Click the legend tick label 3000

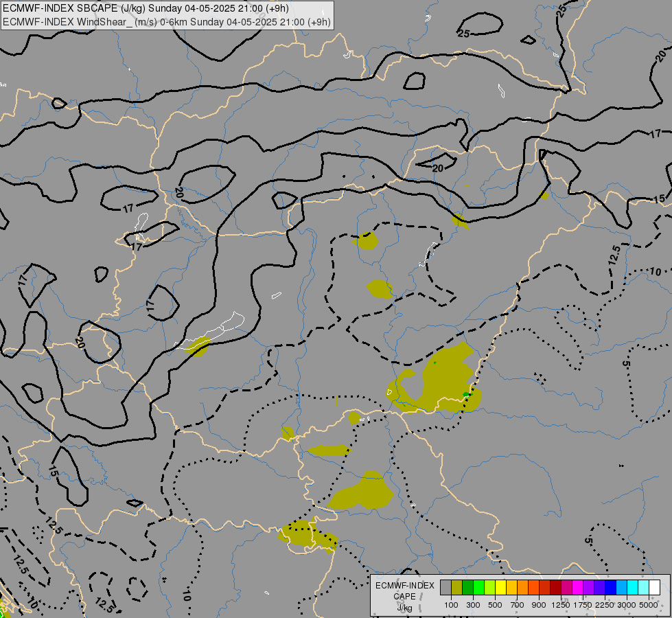(x=627, y=605)
